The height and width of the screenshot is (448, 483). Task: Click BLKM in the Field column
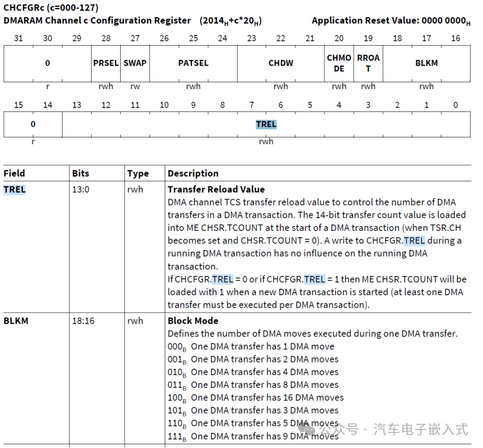click(x=15, y=321)
